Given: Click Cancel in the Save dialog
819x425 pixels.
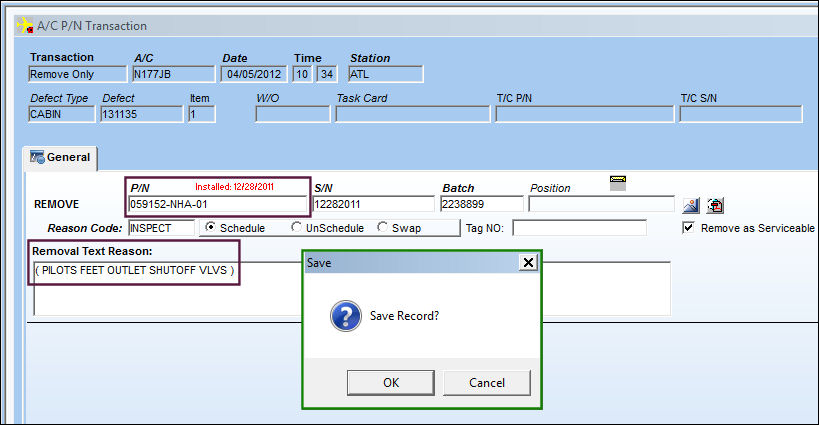Looking at the screenshot, I should point(486,383).
